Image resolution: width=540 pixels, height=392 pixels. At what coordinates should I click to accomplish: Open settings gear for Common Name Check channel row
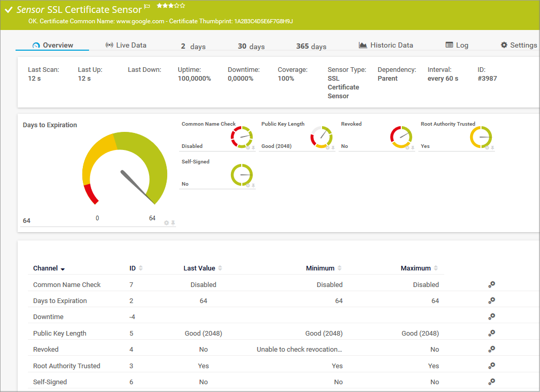coord(492,284)
